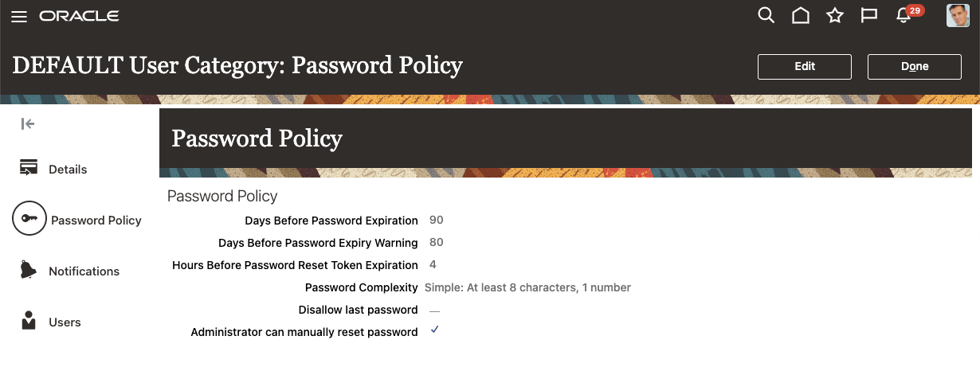This screenshot has width=980, height=371.
Task: Click the Details sidebar icon
Action: [29, 168]
